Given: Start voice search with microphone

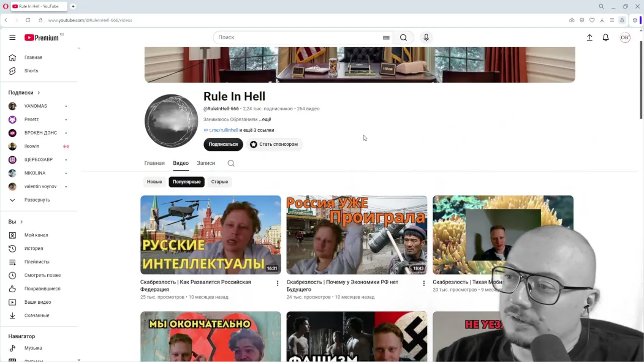Looking at the screenshot, I should pos(426,38).
